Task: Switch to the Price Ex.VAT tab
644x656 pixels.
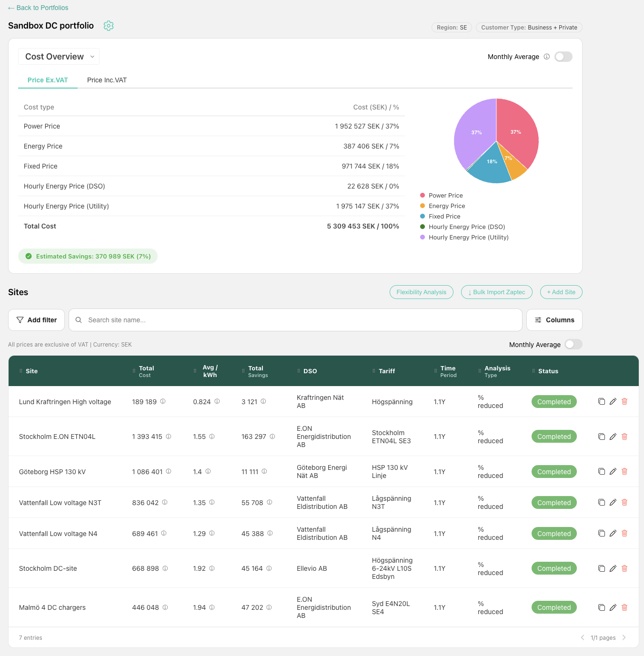Action: click(48, 80)
